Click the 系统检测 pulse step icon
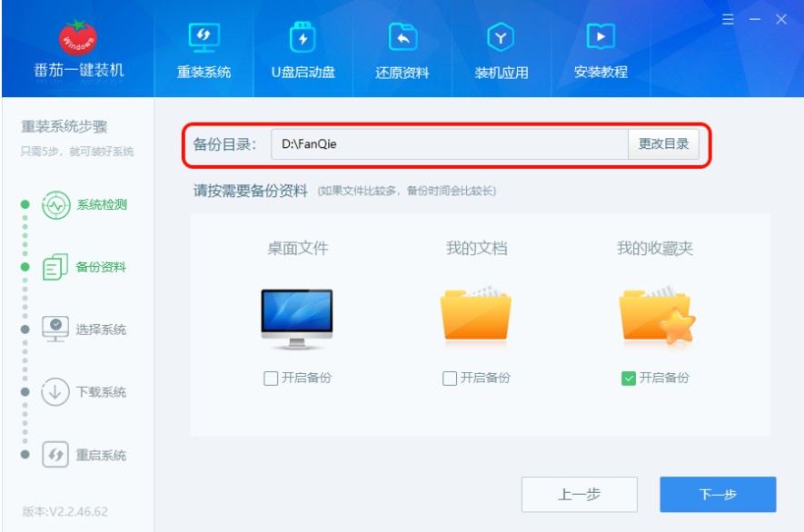Viewport: 804px width, 532px height. [56, 205]
